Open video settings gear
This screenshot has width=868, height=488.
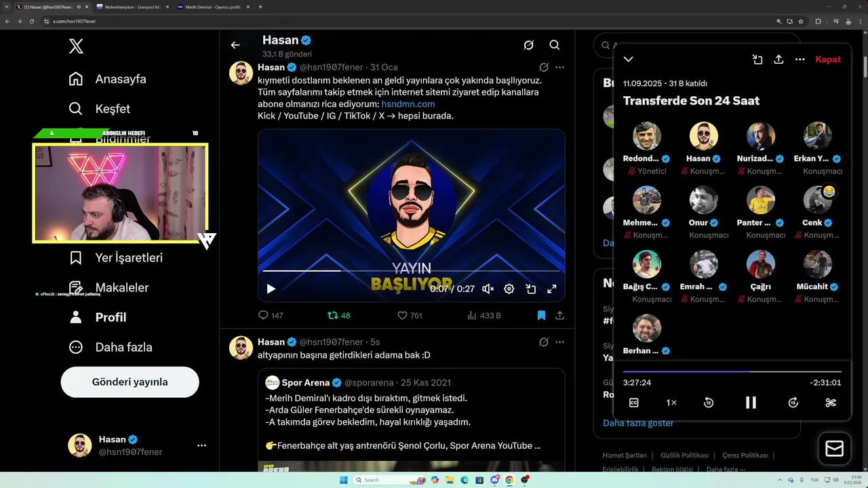click(509, 289)
